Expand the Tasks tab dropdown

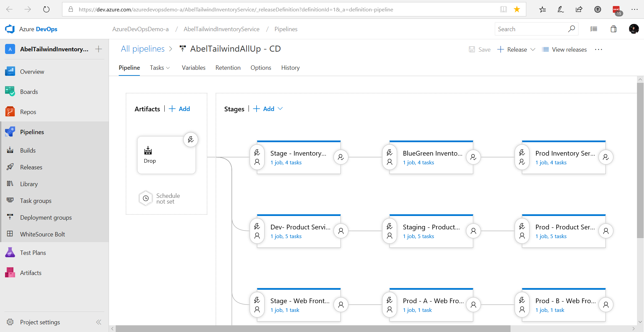168,68
